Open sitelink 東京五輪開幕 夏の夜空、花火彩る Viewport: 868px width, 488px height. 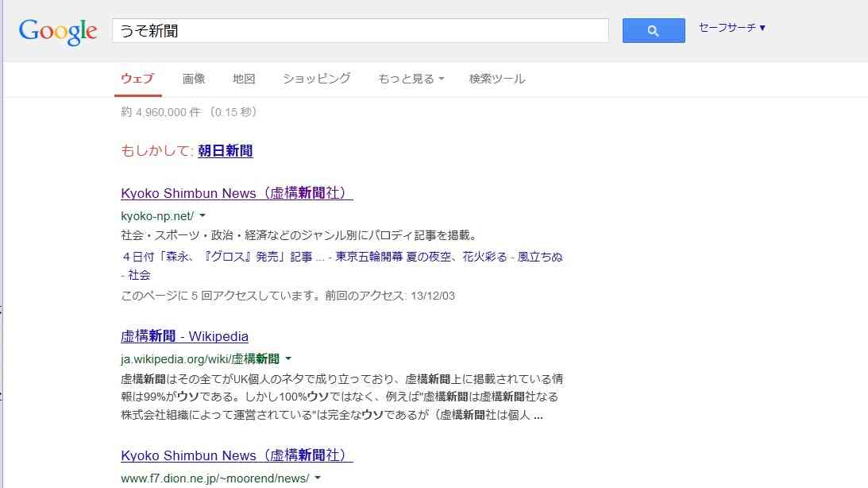click(x=421, y=257)
